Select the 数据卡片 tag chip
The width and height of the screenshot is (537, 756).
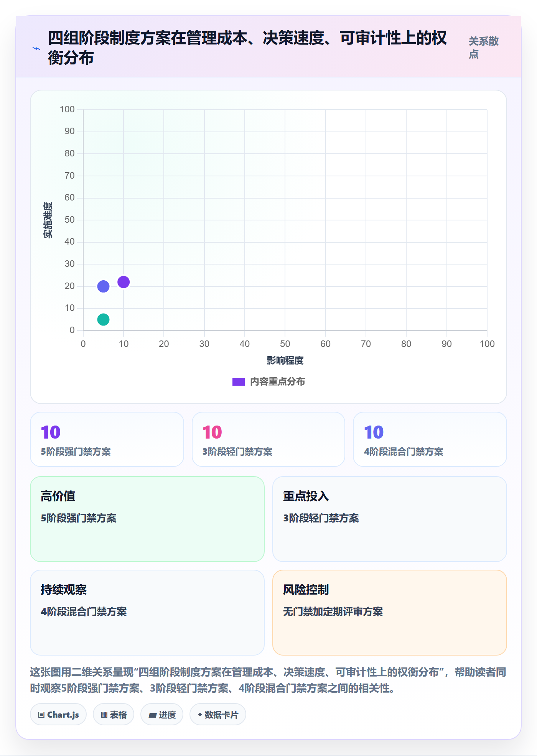pyautogui.click(x=218, y=714)
